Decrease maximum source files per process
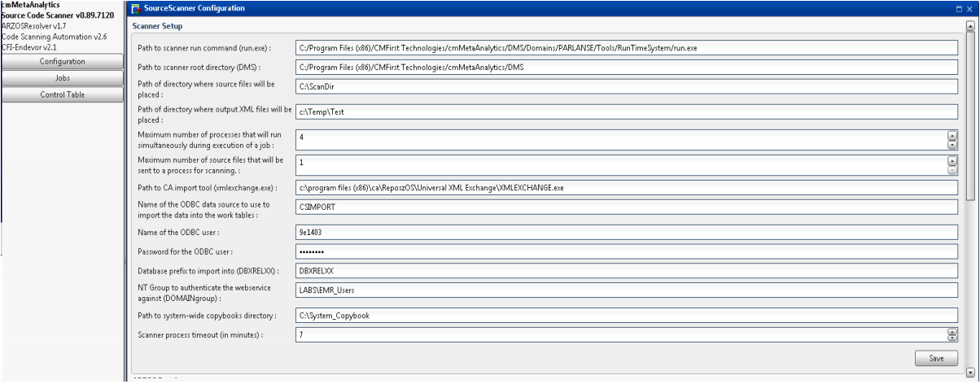This screenshot has width=980, height=384. (x=952, y=168)
